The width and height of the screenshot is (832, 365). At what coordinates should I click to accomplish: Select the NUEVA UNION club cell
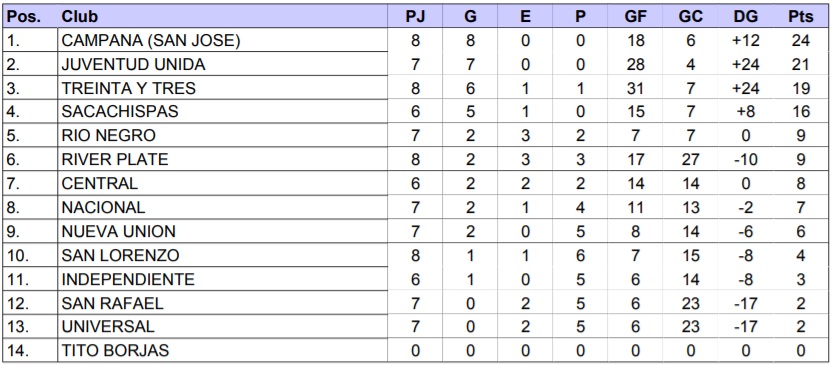click(x=222, y=231)
